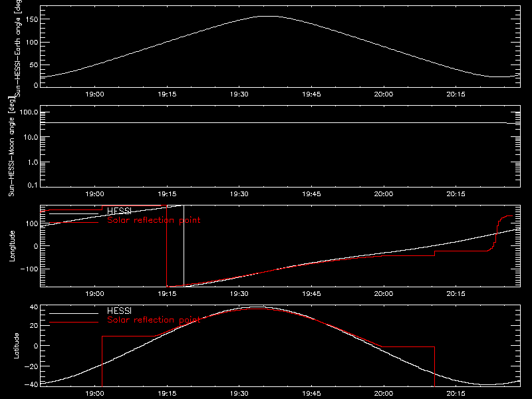Click the 0.1 tick on Moon angle axis
532x399 pixels.
33,186
